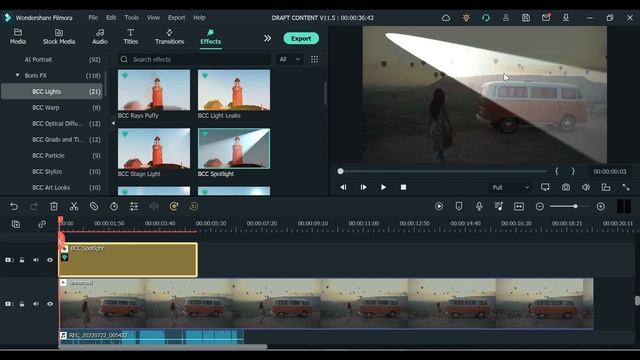Collapse the effects panel side arrow
Image resolution: width=640 pixels, height=360 pixels.
pyautogui.click(x=113, y=123)
